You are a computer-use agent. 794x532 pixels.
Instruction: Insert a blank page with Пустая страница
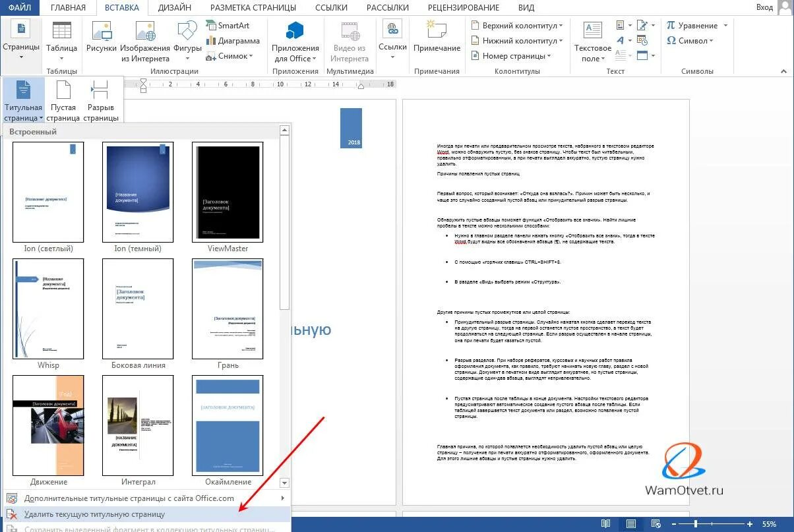[63, 100]
